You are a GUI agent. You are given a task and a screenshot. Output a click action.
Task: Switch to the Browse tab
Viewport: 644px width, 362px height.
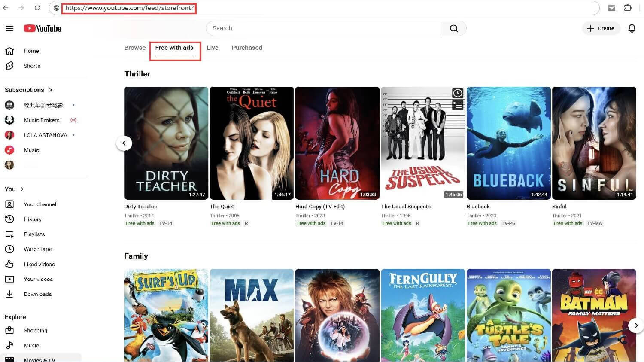point(135,48)
